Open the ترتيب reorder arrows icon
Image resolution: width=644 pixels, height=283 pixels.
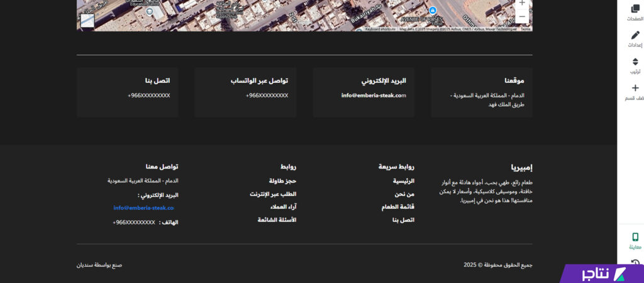coord(635,62)
